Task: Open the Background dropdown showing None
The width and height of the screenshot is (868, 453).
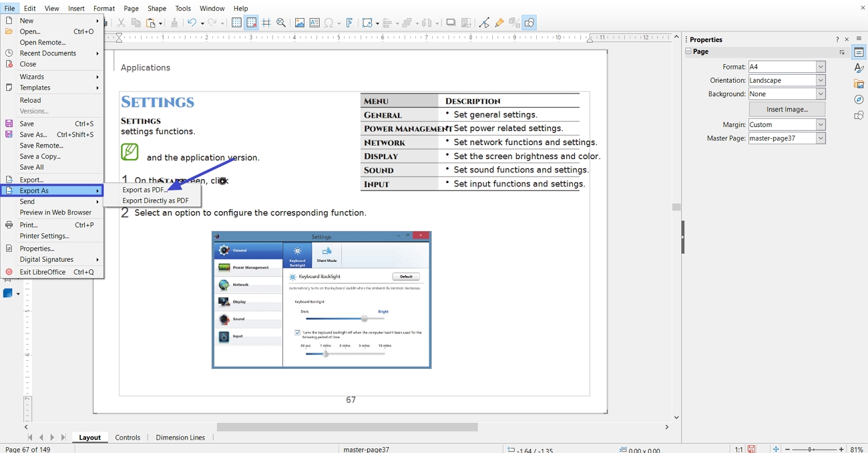Action: point(787,94)
